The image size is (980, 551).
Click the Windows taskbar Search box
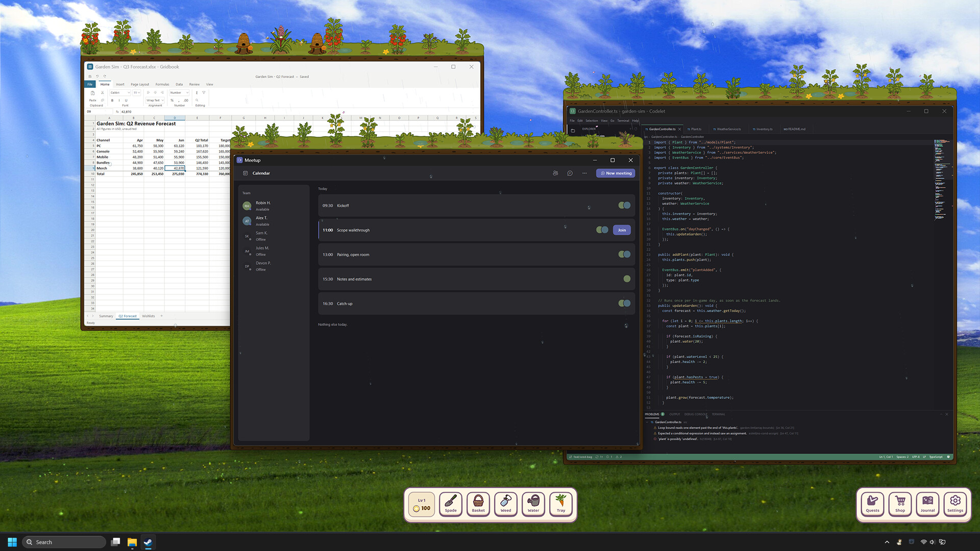(x=64, y=542)
